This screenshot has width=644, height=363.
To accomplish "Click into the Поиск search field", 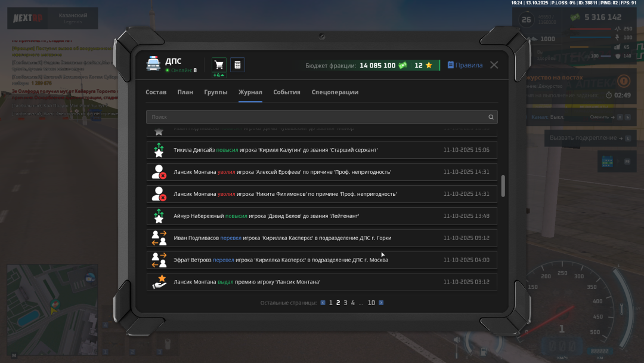I will pyautogui.click(x=316, y=117).
